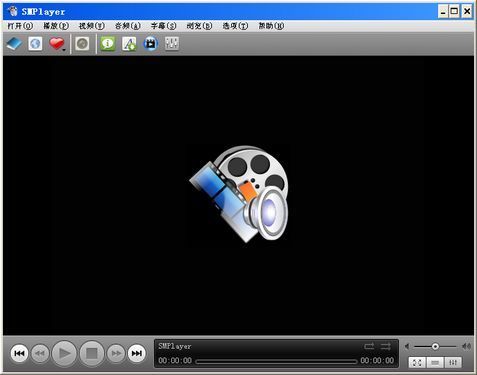Image resolution: width=477 pixels, height=375 pixels.
Task: Open URL with the globe icon
Action: [35, 44]
